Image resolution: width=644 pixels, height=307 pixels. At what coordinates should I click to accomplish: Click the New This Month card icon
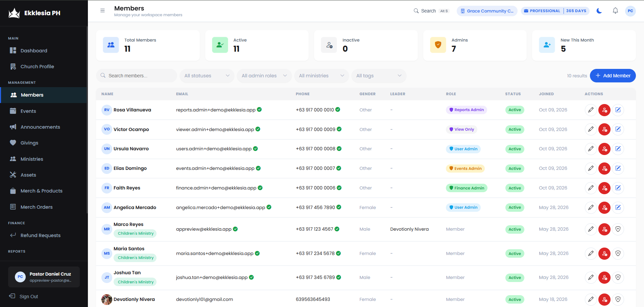pyautogui.click(x=547, y=45)
